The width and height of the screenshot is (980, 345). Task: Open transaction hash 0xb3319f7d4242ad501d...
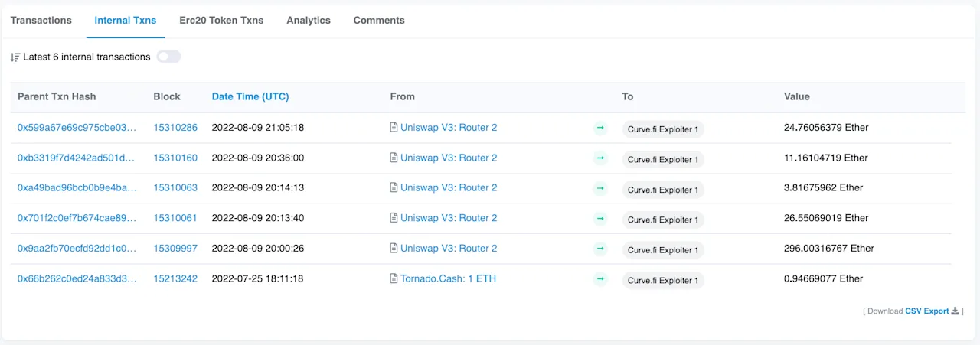[x=77, y=158]
